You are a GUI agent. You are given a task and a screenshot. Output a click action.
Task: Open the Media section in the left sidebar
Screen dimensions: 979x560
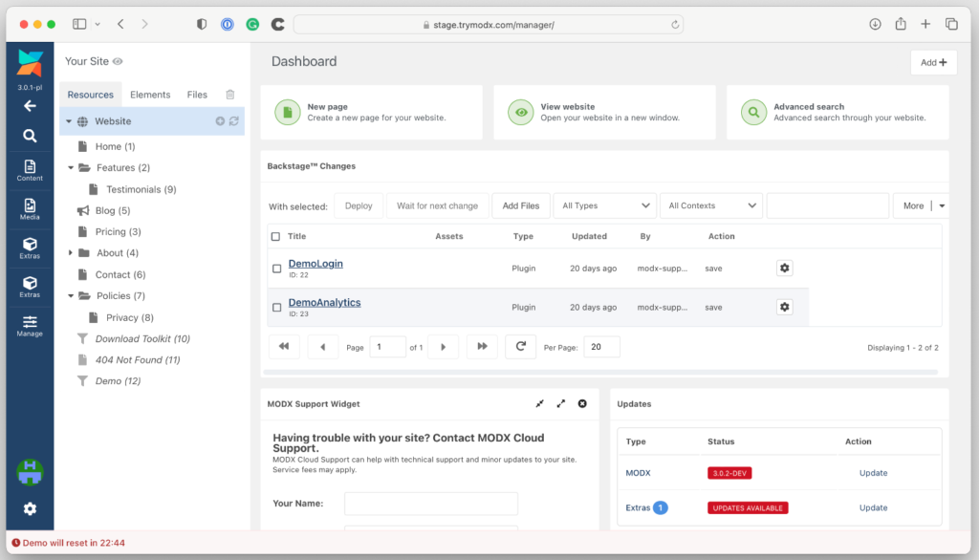(x=30, y=211)
